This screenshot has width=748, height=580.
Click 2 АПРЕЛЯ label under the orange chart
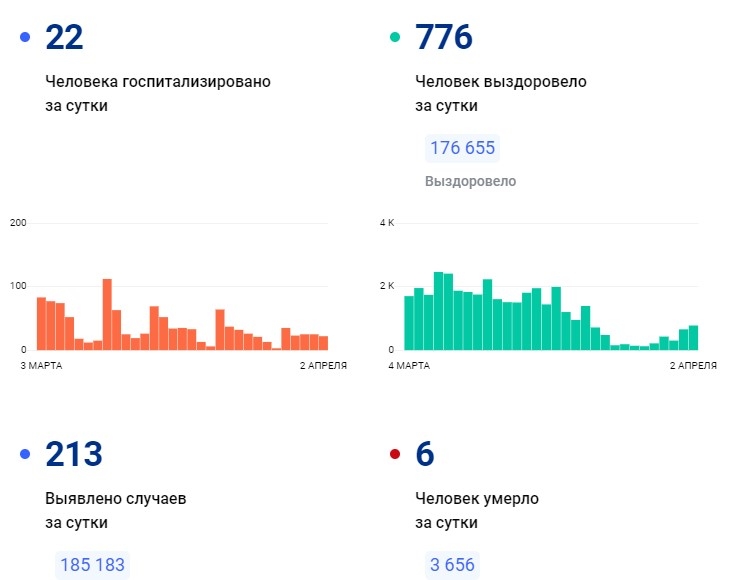pyautogui.click(x=323, y=366)
